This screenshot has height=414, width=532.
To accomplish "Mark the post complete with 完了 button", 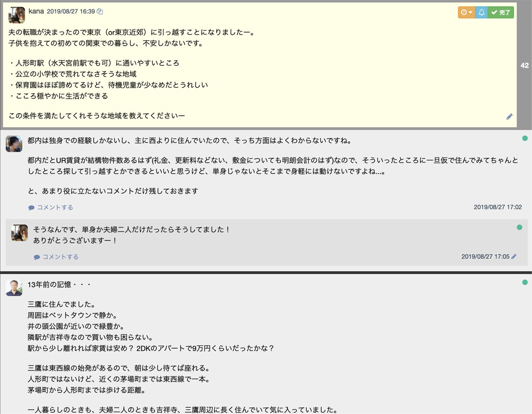I will 501,12.
